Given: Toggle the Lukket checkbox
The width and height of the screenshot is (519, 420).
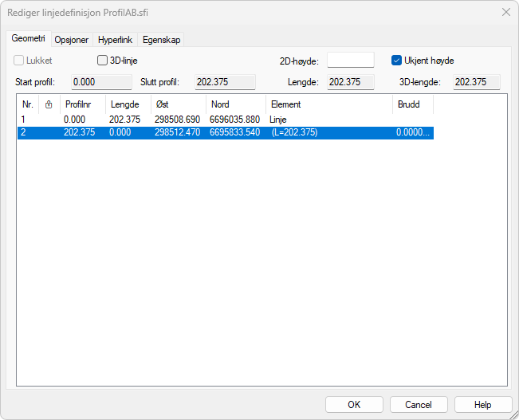Looking at the screenshot, I should click(19, 60).
